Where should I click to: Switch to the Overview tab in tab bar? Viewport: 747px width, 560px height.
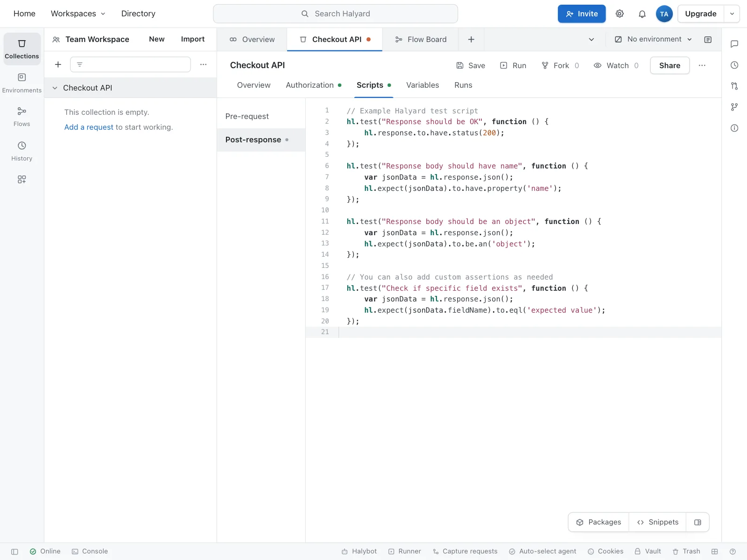[x=252, y=40]
